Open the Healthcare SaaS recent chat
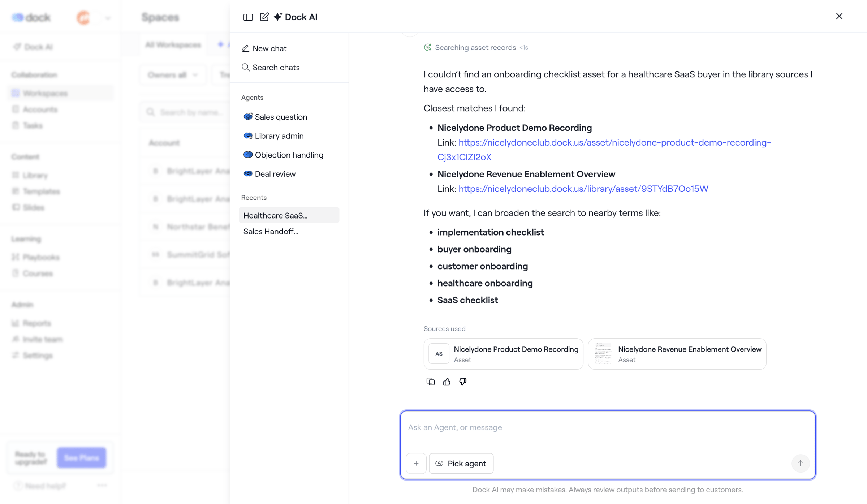The width and height of the screenshot is (867, 504). pyautogui.click(x=289, y=215)
